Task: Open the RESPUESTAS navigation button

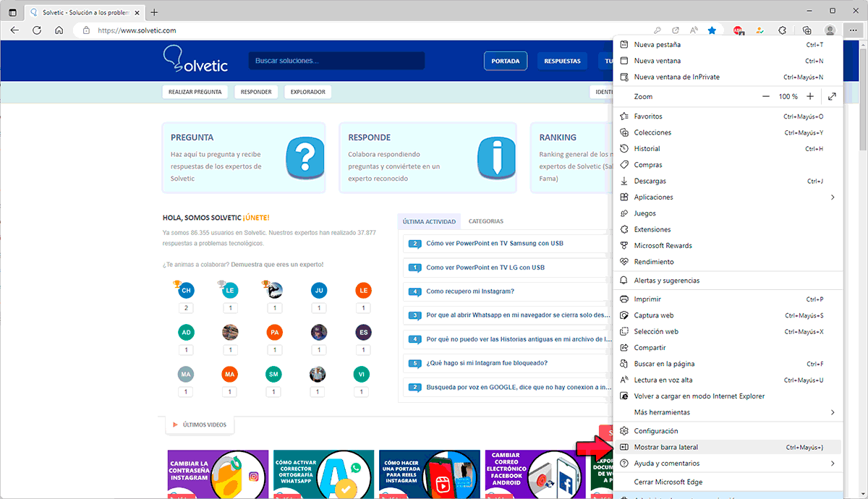Action: 562,61
